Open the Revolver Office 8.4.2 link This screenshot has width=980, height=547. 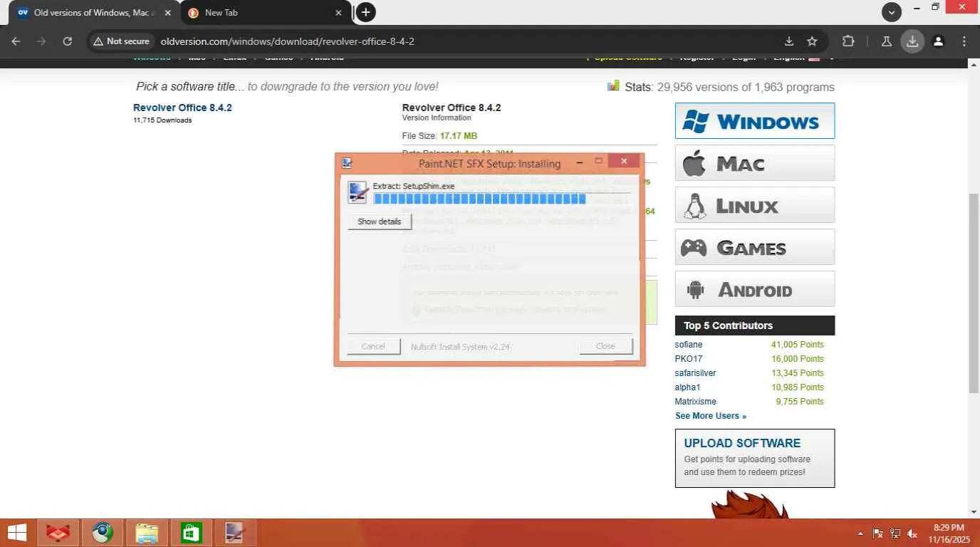tap(182, 108)
